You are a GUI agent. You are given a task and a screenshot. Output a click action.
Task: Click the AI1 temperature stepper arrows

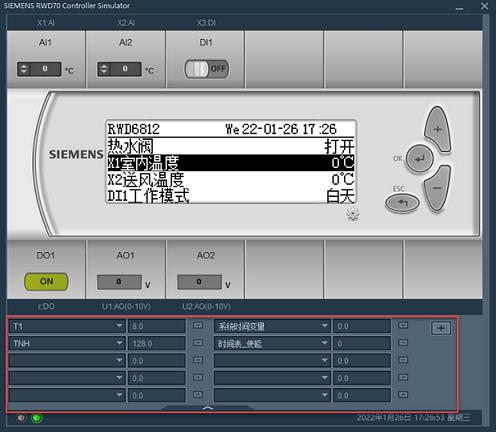pyautogui.click(x=24, y=69)
